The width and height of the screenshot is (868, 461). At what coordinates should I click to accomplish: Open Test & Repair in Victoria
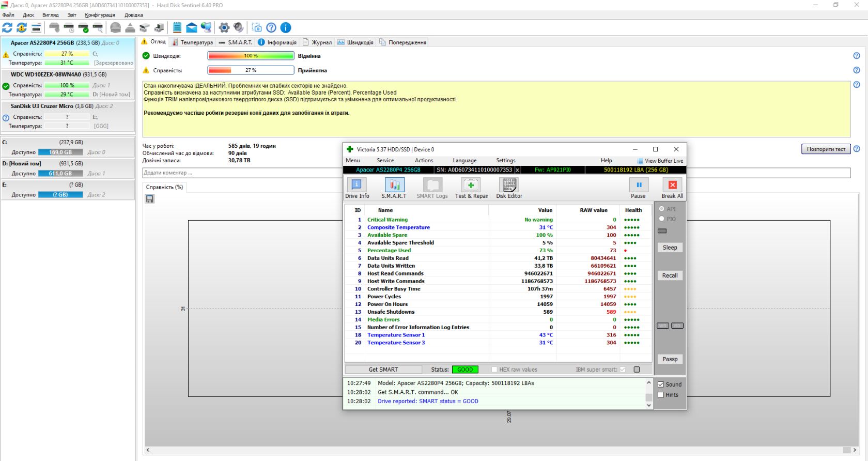point(471,188)
